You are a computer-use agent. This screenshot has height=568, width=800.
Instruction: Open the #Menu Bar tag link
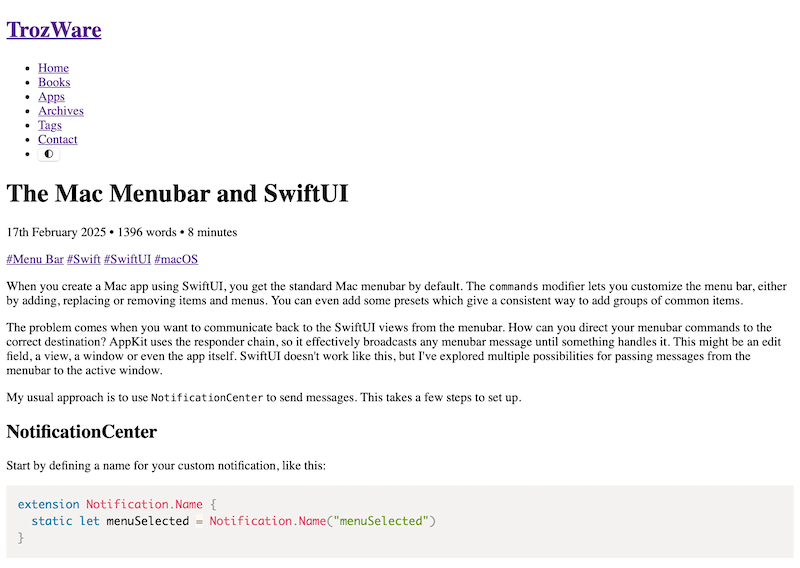pos(35,259)
